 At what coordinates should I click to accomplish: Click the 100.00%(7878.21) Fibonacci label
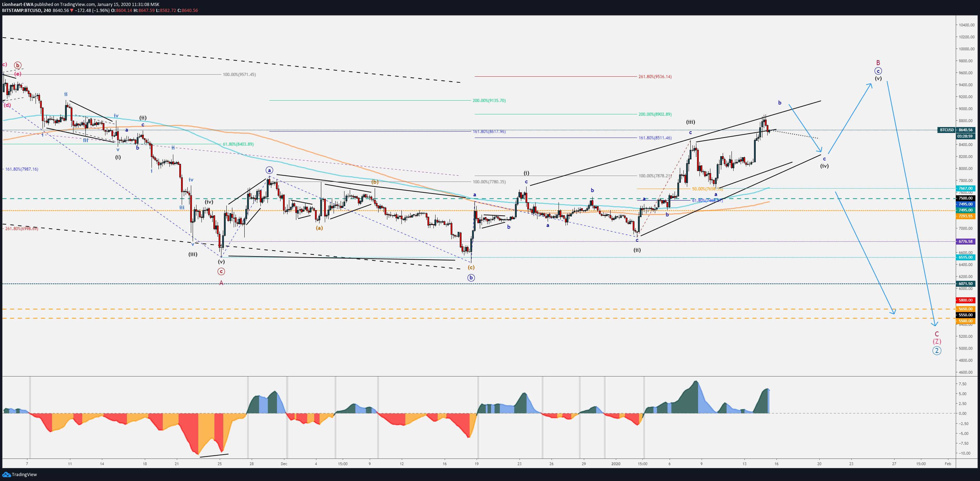coord(655,176)
